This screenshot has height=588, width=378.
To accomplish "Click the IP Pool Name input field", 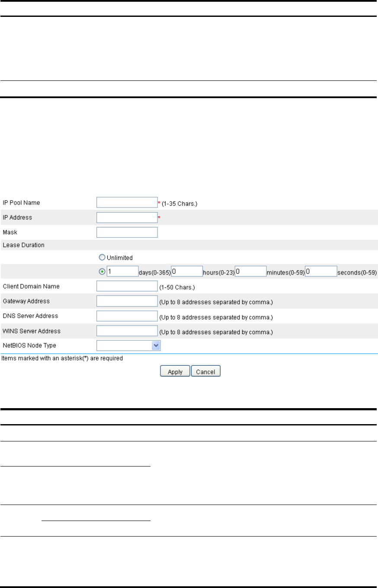I will point(127,202).
